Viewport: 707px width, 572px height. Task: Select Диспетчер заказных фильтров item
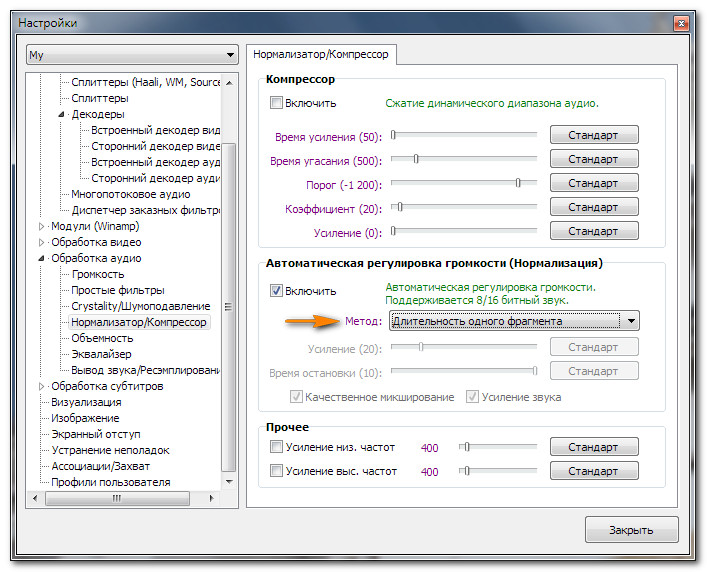pos(146,210)
